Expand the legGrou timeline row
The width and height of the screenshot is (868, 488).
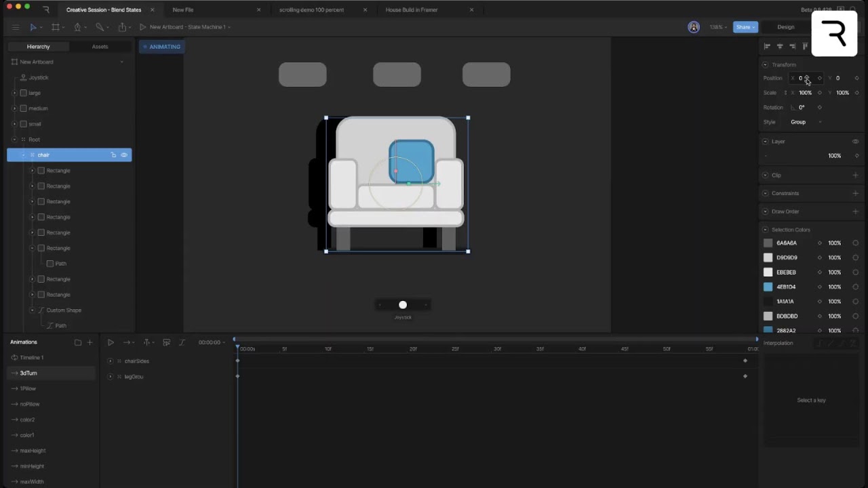click(x=110, y=376)
